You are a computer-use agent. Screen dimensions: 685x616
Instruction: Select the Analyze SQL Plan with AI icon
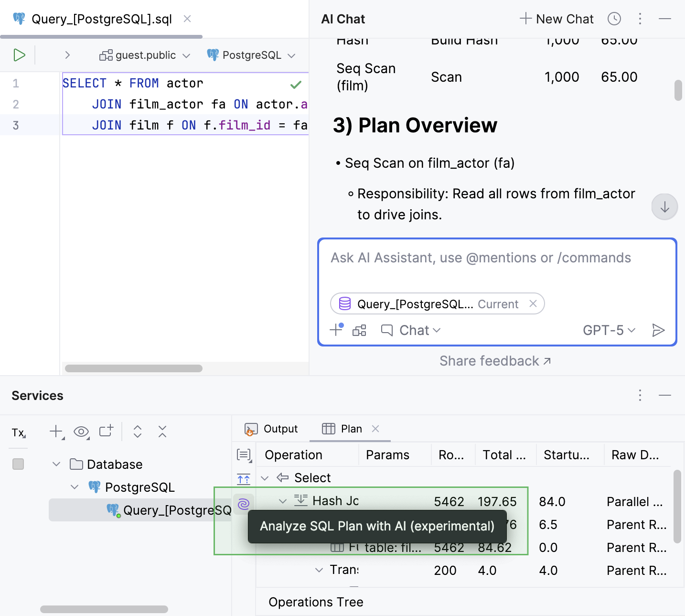coord(244,503)
